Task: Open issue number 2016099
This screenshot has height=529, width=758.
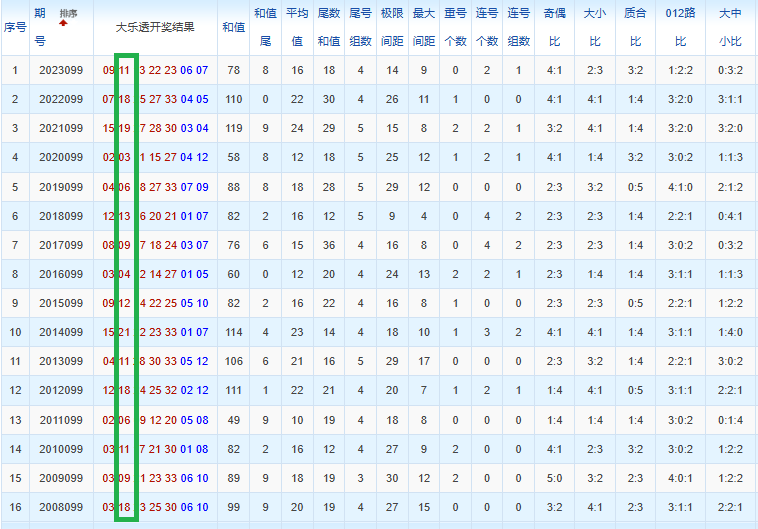Action: pyautogui.click(x=61, y=274)
